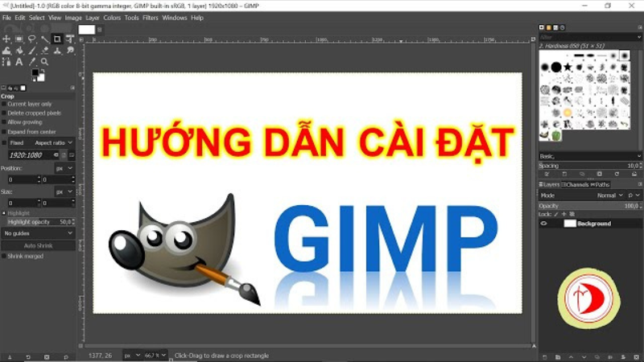
Task: Open the Aspect ratio dropdown
Action: [x=54, y=142]
